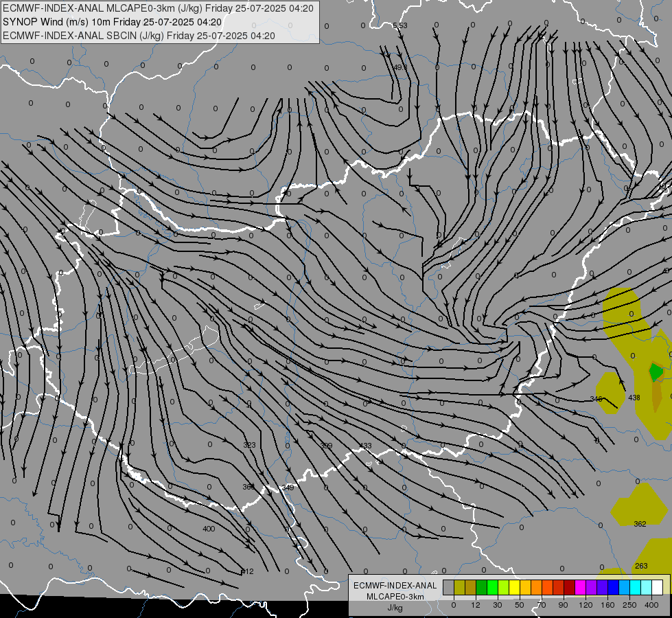Click the 12 tick label on the legend scale
The height and width of the screenshot is (618, 672).
tap(476, 605)
